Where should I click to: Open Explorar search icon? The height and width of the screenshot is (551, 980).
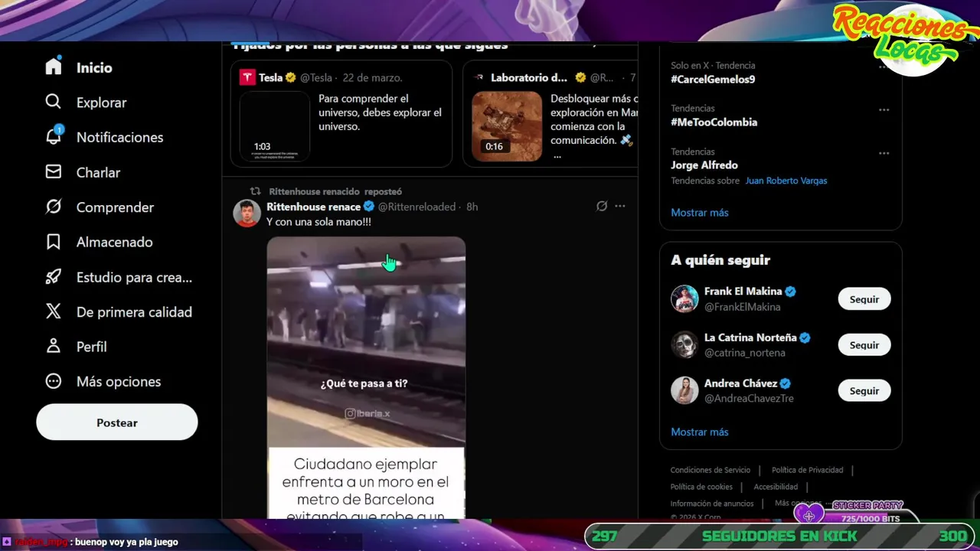coord(53,102)
